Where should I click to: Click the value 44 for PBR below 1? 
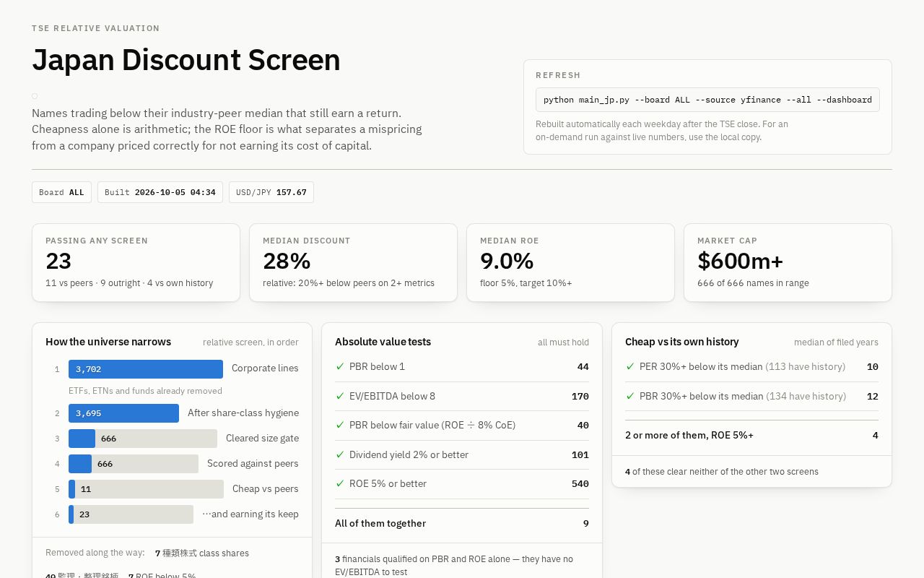click(x=583, y=366)
